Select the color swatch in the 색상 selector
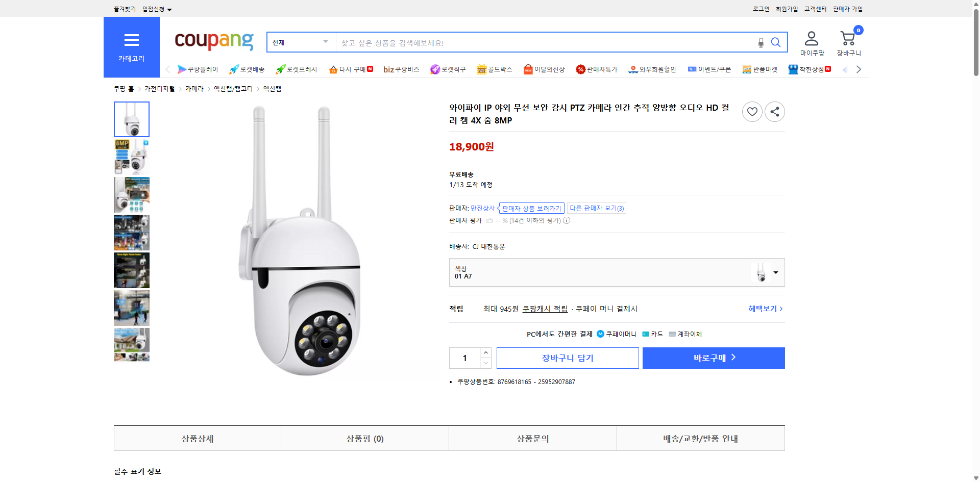Screen dimensions: 980x482 point(761,272)
